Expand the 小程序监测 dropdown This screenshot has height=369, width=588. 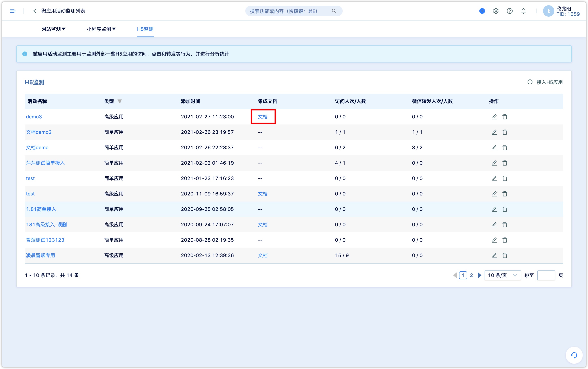point(101,29)
